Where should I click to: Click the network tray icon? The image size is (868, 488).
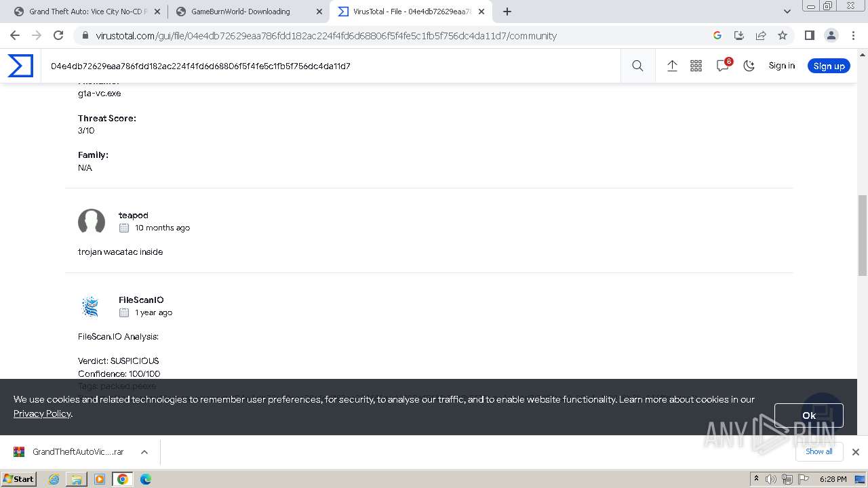pyautogui.click(x=787, y=479)
